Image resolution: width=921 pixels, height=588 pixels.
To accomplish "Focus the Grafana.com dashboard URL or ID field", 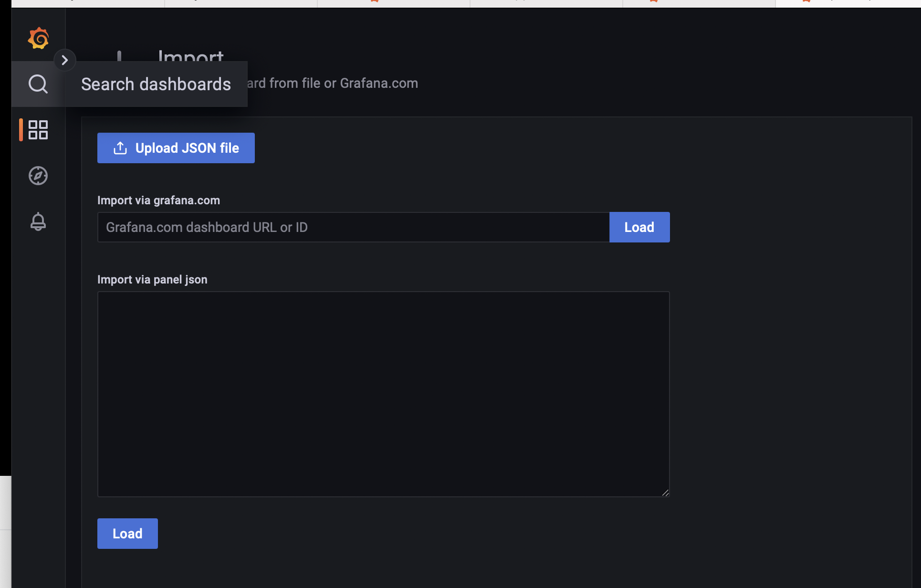I will (x=353, y=227).
